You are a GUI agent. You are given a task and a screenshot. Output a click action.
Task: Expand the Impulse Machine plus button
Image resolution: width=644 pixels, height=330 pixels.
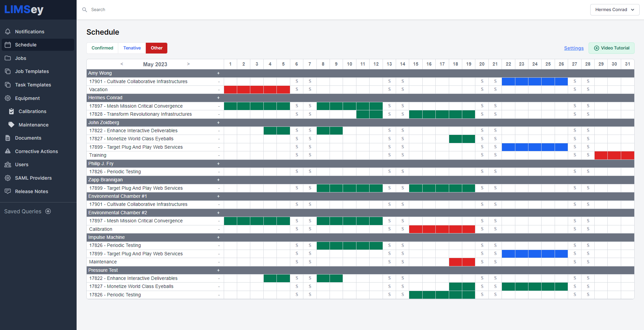(x=218, y=237)
